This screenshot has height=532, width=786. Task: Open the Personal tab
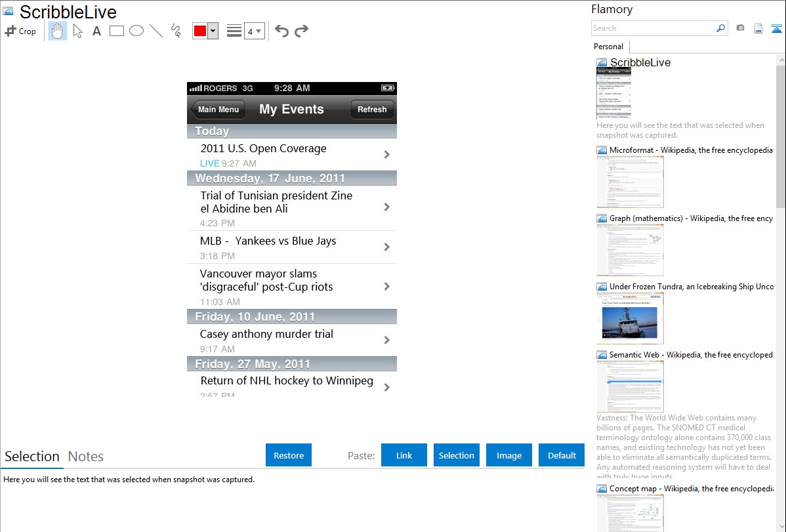609,47
